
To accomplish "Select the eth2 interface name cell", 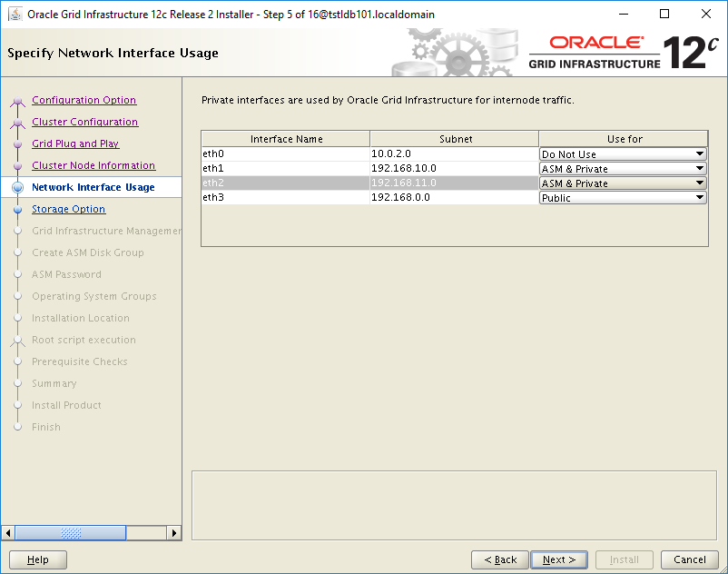I will 286,183.
